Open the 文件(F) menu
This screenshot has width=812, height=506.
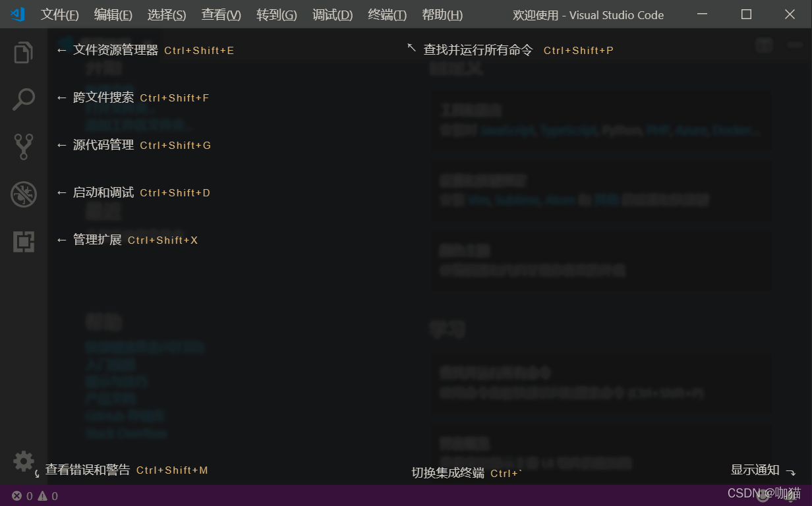coord(59,14)
